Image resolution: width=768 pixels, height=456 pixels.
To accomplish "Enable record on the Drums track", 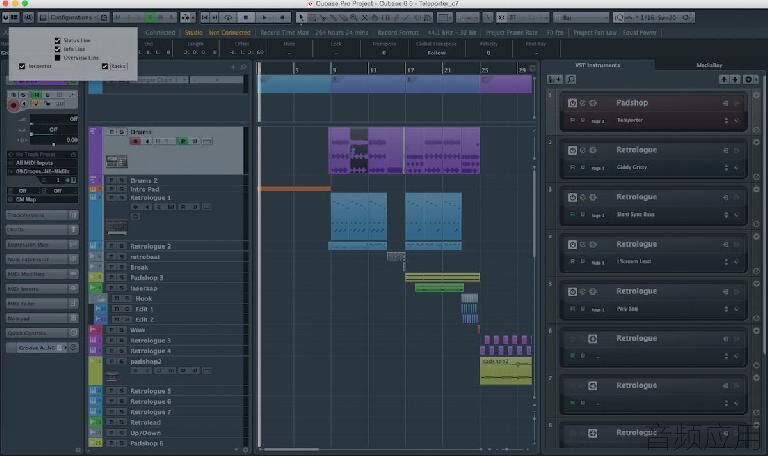I will tap(135, 141).
